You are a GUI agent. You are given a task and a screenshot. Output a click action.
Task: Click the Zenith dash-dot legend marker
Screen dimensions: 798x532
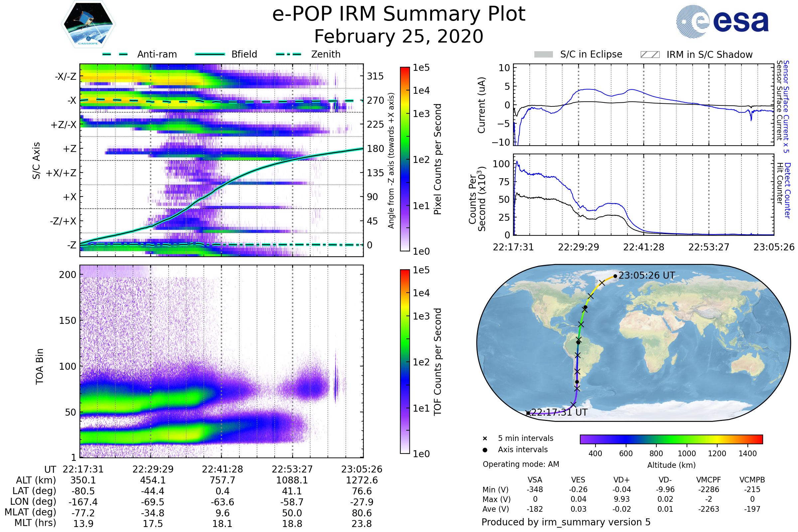point(288,54)
